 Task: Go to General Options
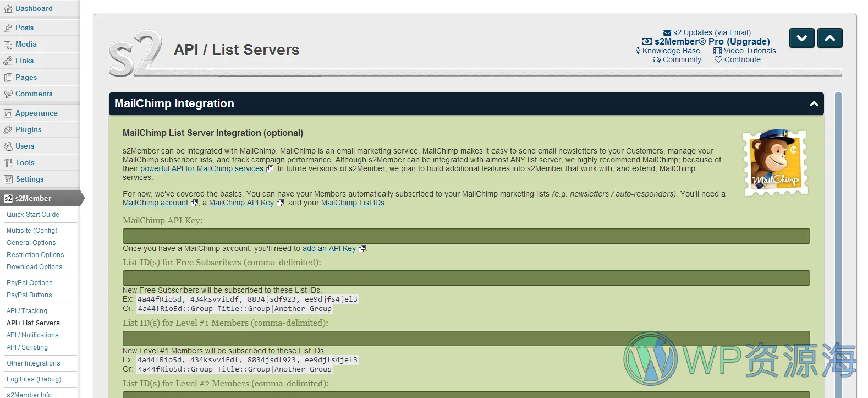pyautogui.click(x=31, y=243)
